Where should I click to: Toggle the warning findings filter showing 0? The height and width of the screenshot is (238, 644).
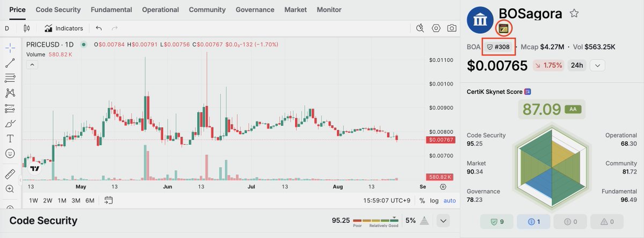608,221
